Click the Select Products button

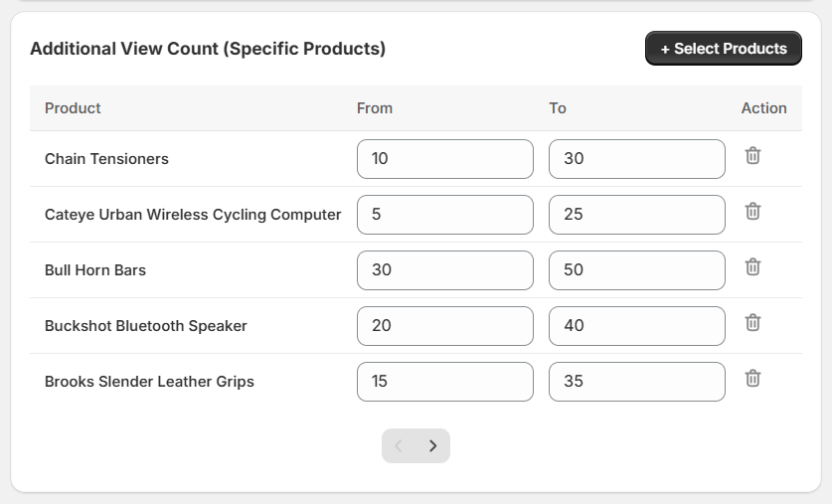(723, 49)
